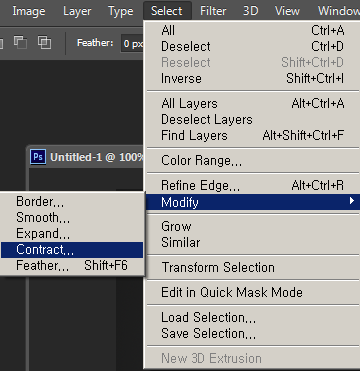Click the Feather input field
This screenshot has width=360, height=371.
coord(132,43)
